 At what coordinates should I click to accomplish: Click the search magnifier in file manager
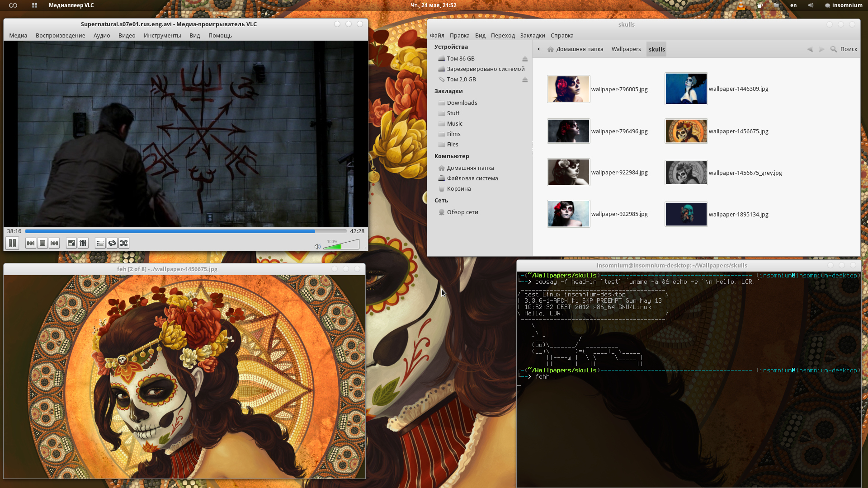834,49
